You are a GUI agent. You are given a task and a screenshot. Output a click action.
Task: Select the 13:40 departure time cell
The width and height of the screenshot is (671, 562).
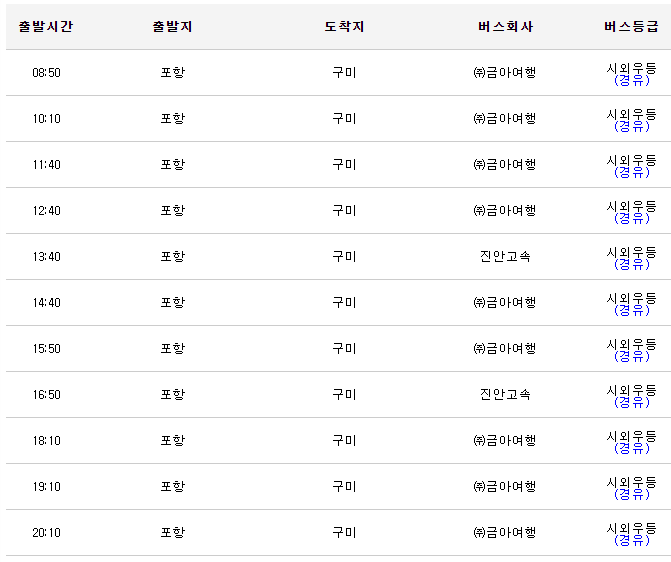point(46,256)
